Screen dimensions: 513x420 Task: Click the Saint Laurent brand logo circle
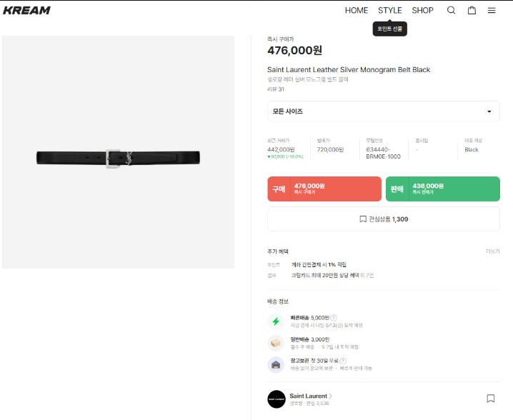(x=277, y=399)
